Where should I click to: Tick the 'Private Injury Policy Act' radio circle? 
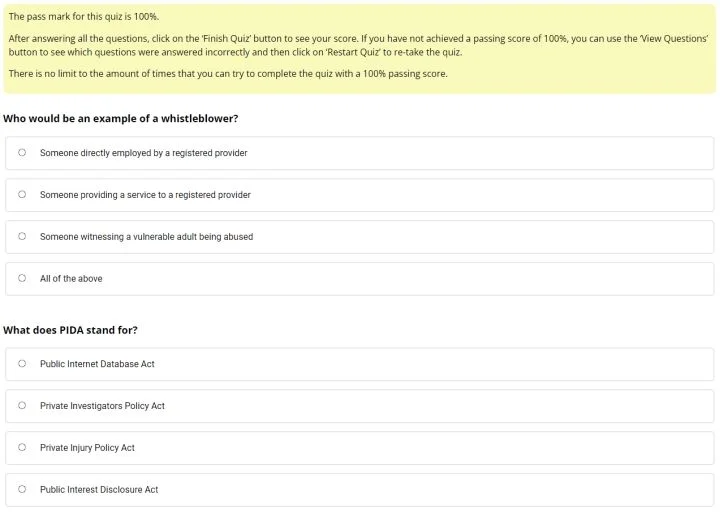point(22,448)
